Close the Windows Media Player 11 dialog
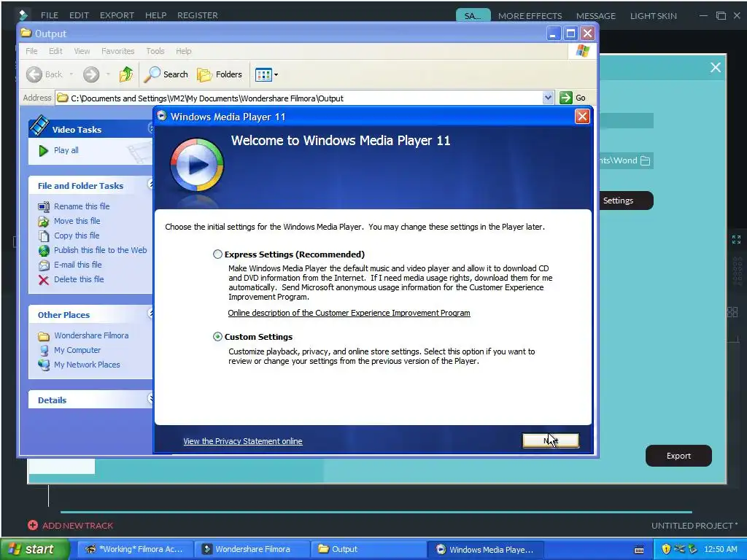The height and width of the screenshot is (560, 747). pyautogui.click(x=582, y=117)
